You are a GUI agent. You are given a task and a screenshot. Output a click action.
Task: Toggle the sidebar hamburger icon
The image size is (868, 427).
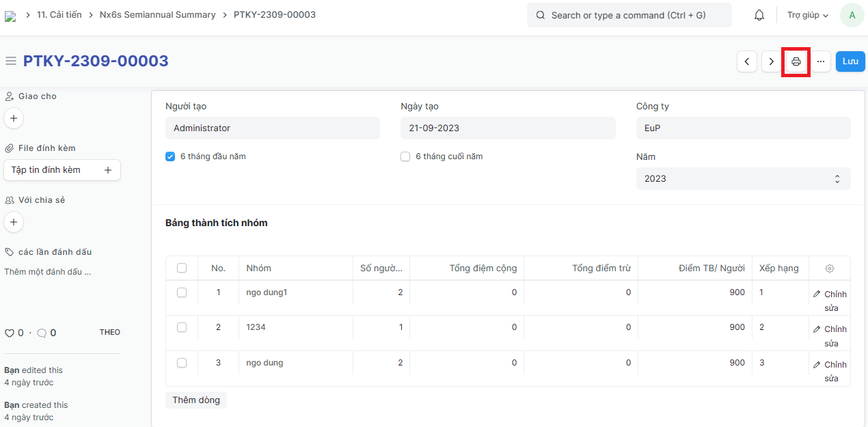coord(11,61)
